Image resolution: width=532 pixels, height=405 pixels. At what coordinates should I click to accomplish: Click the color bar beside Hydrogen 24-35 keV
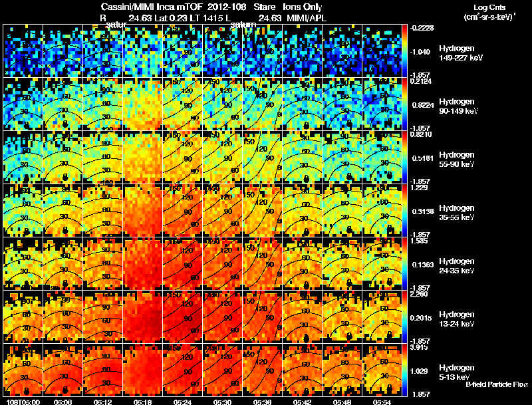(x=404, y=264)
